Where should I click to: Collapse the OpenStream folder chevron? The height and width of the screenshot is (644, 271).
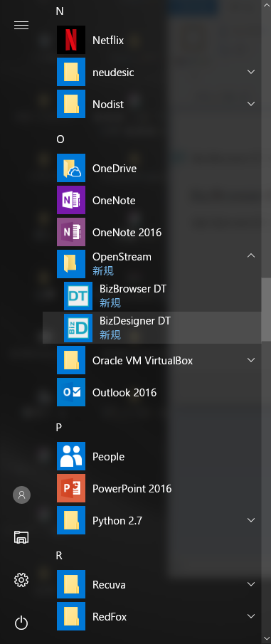point(251,255)
